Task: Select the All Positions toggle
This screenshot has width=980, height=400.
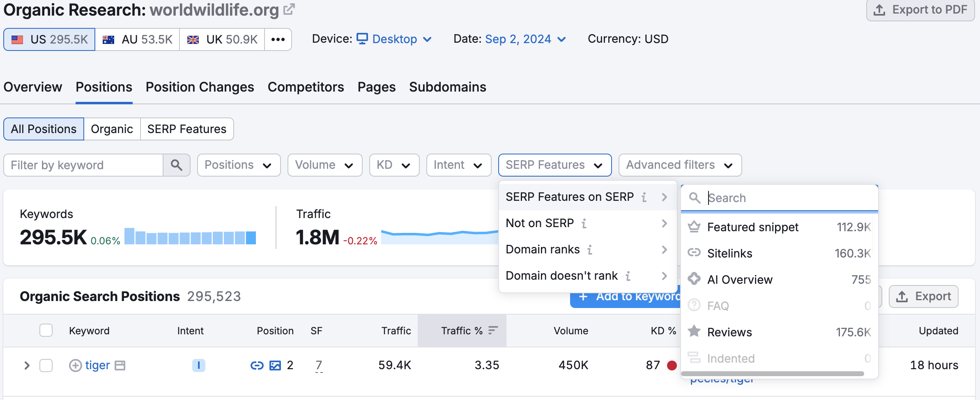Action: [x=44, y=129]
